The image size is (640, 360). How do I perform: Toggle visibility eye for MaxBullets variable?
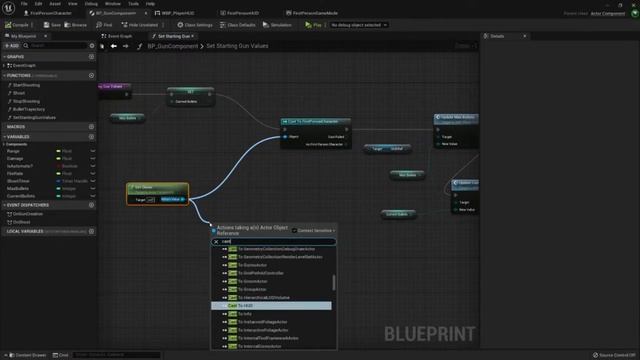coord(93,189)
